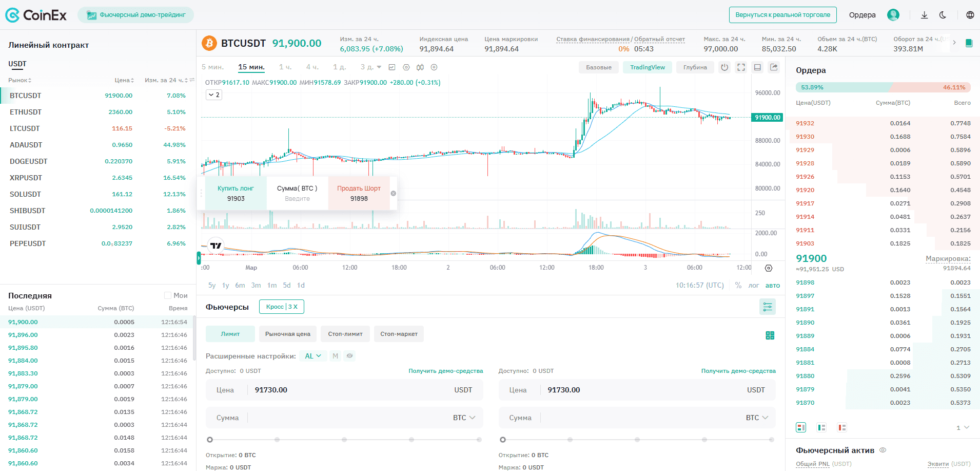
Task: Click 'Купить лонг' quick buy button
Action: coord(236,193)
